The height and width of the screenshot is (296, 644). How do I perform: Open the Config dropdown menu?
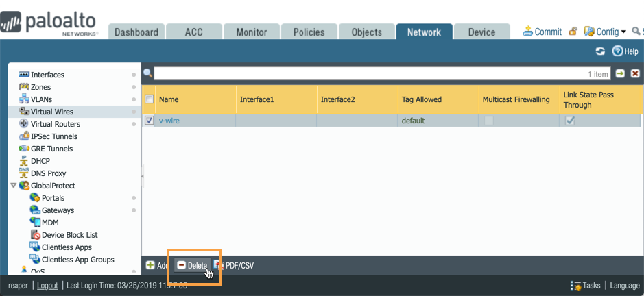click(x=605, y=32)
